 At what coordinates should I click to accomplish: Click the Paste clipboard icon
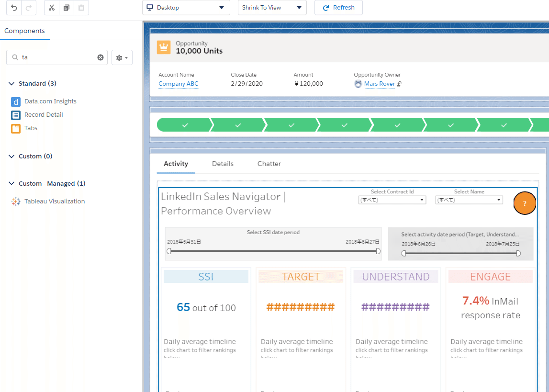[81, 8]
